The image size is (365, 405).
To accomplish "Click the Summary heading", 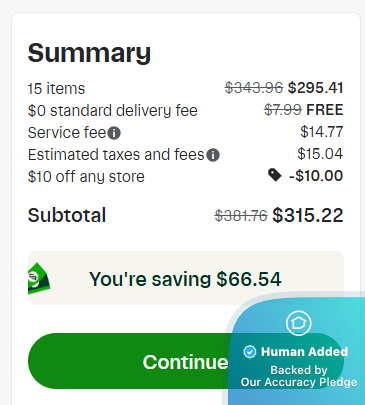I will 89,53.
